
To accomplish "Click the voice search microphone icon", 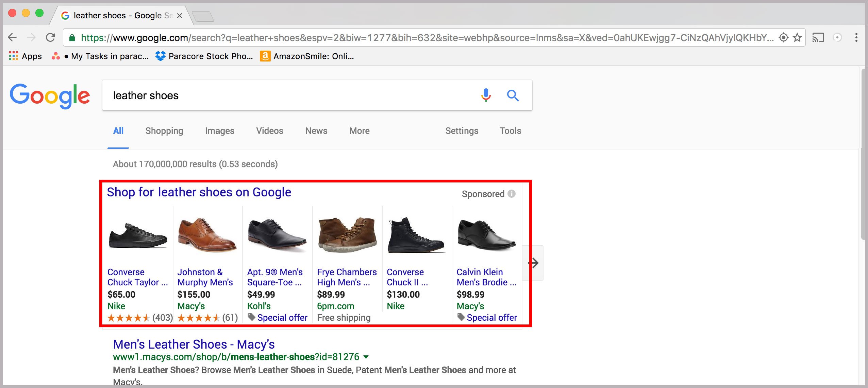I will tap(486, 95).
